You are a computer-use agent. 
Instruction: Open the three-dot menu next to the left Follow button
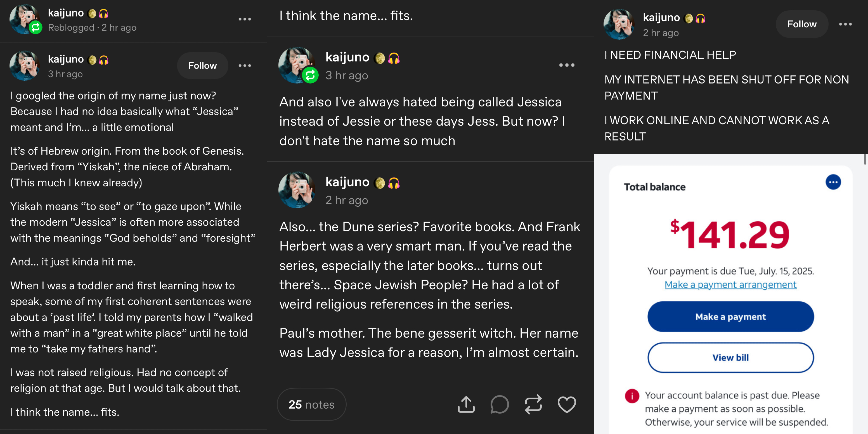(x=245, y=66)
